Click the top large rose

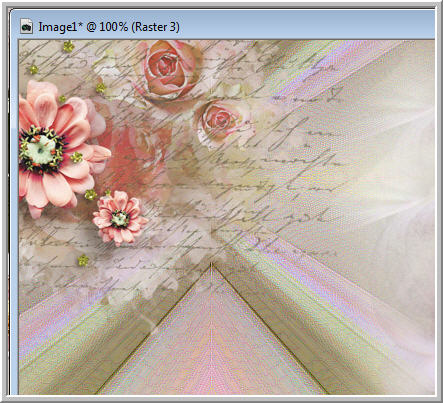click(x=166, y=69)
